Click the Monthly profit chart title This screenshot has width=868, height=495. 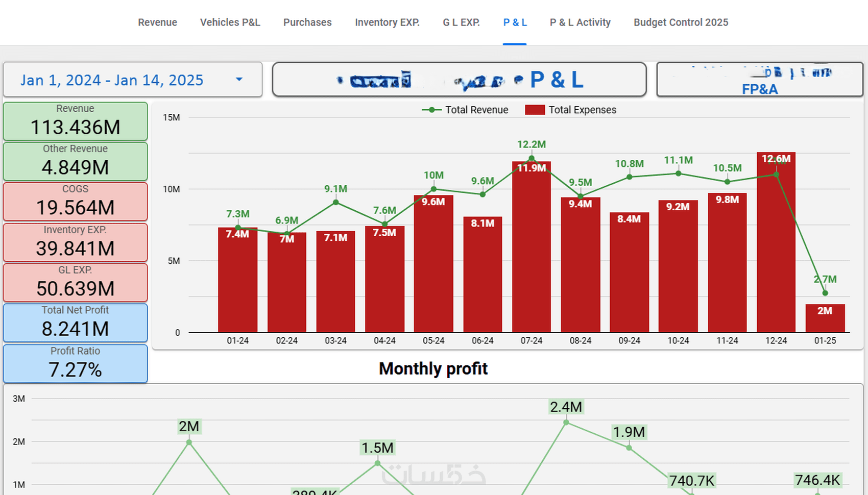click(433, 368)
